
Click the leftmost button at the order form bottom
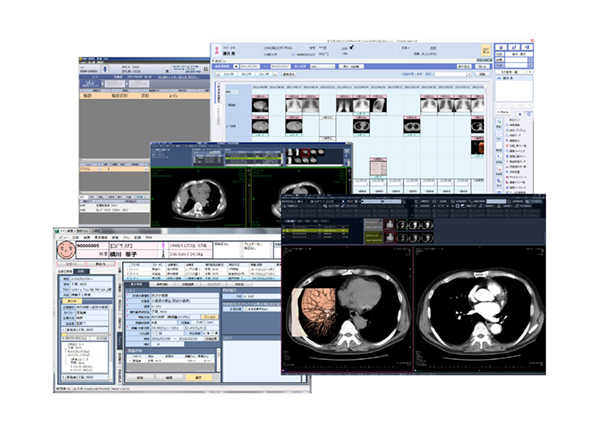[141, 377]
